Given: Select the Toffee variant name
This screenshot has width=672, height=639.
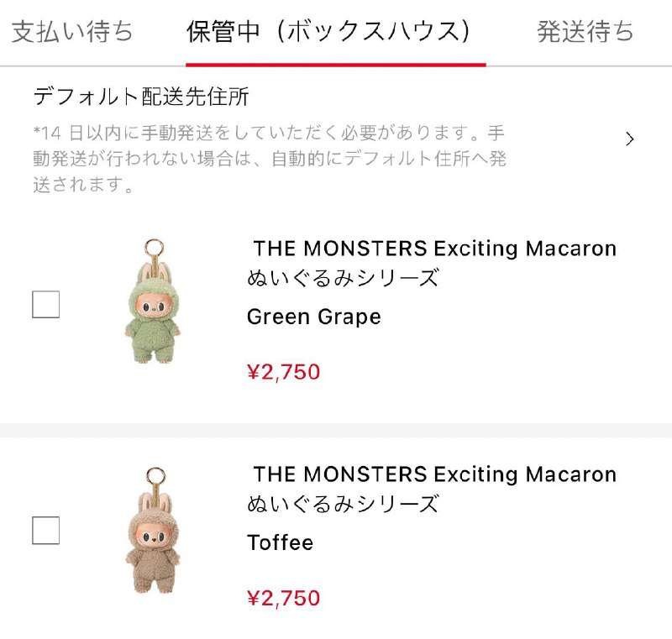Looking at the screenshot, I should [x=280, y=542].
